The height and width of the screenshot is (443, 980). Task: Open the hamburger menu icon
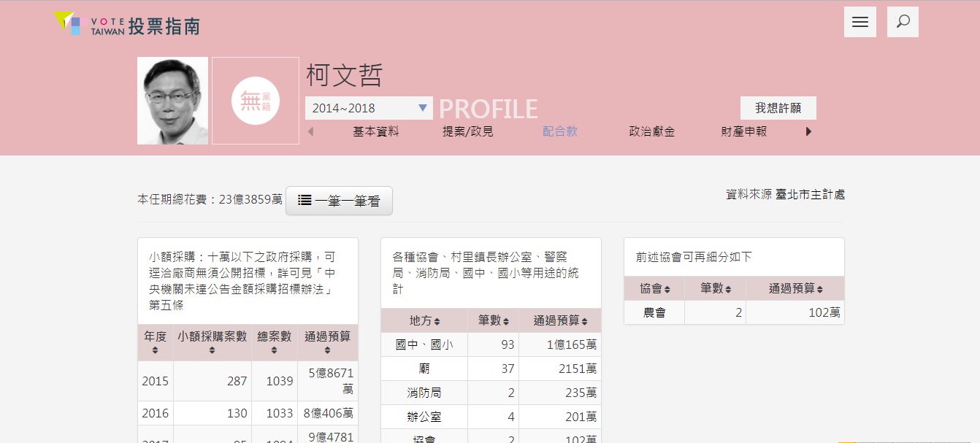coord(860,22)
